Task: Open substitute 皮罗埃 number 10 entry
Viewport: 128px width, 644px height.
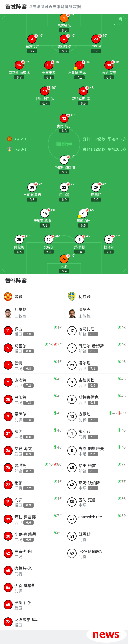Action: tap(96, 416)
